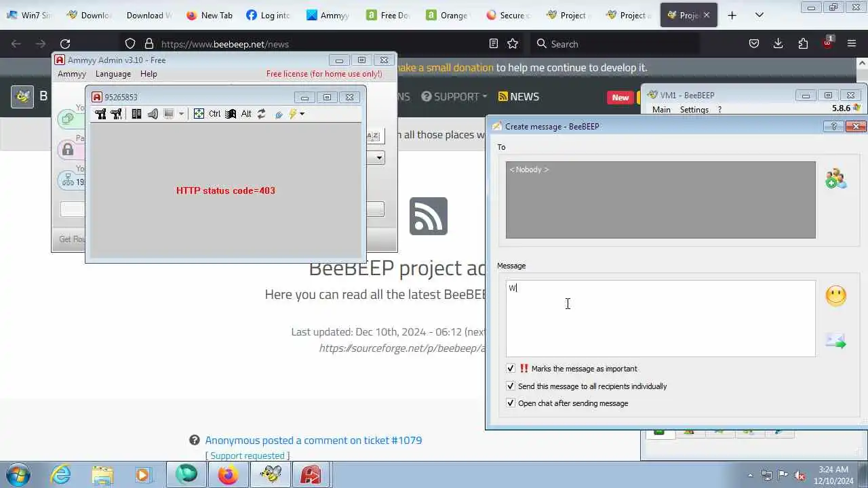This screenshot has width=868, height=488.
Task: Click the taskbar clock showing 3:24 AM
Action: (x=833, y=475)
